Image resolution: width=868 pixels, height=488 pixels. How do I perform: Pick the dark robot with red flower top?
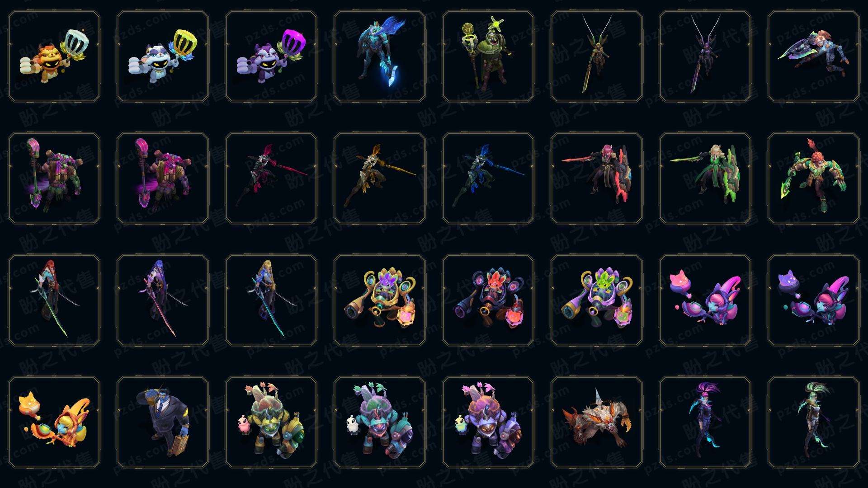(x=488, y=300)
